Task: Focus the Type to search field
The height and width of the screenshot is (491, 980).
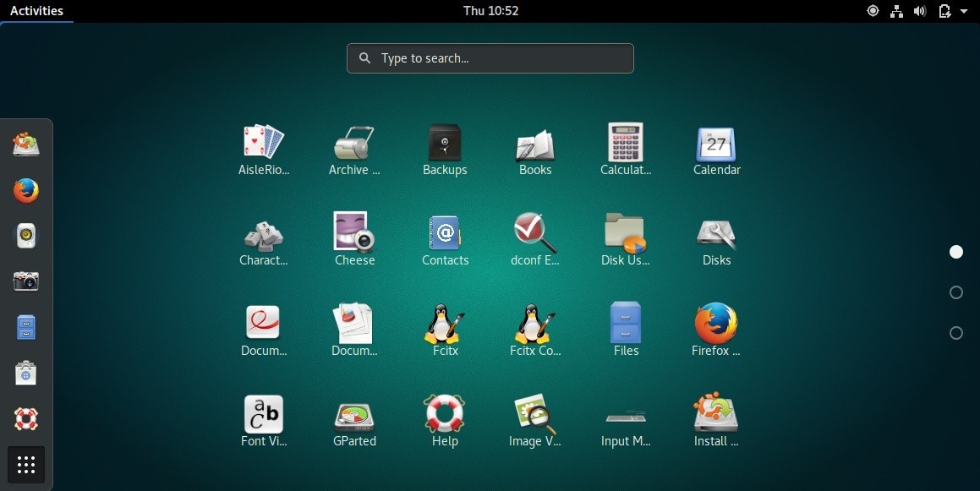Action: (x=490, y=58)
